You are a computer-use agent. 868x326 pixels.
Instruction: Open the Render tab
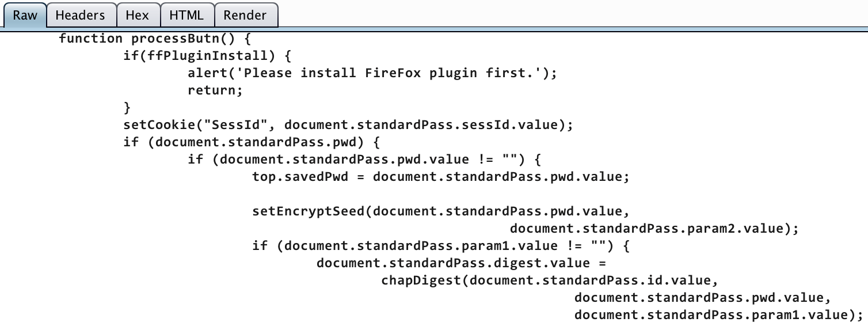click(245, 15)
